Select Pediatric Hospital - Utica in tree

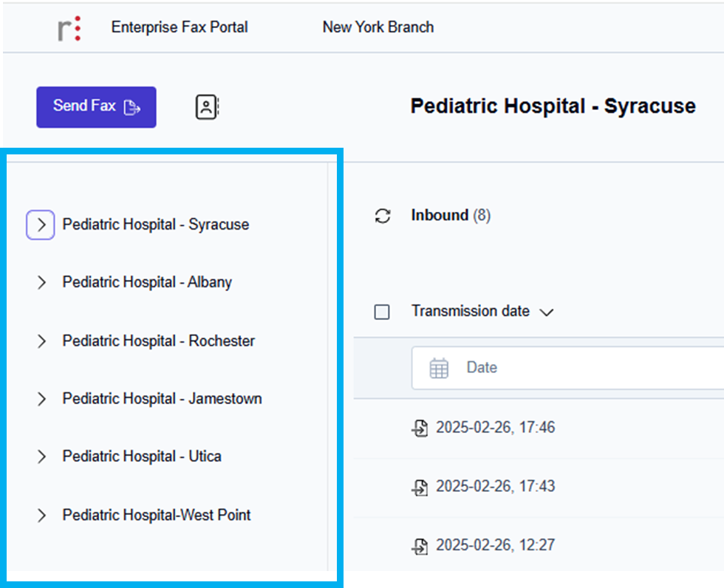[142, 457]
